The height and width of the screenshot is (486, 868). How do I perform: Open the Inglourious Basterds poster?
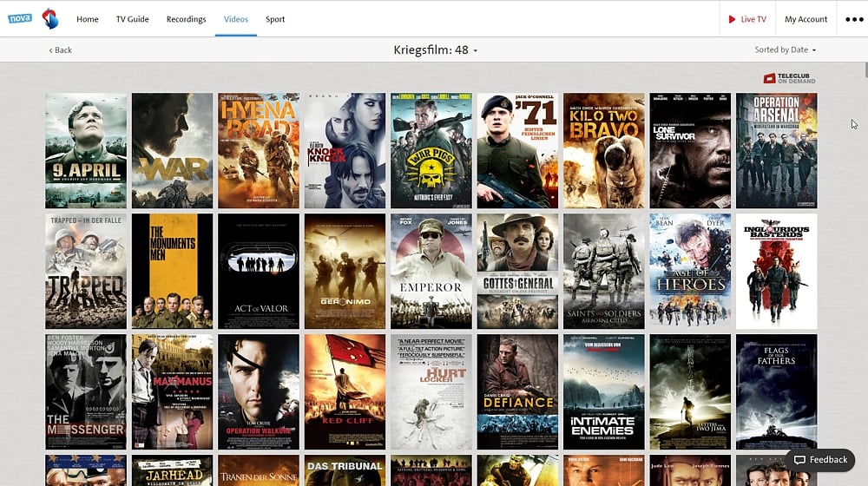pos(777,272)
